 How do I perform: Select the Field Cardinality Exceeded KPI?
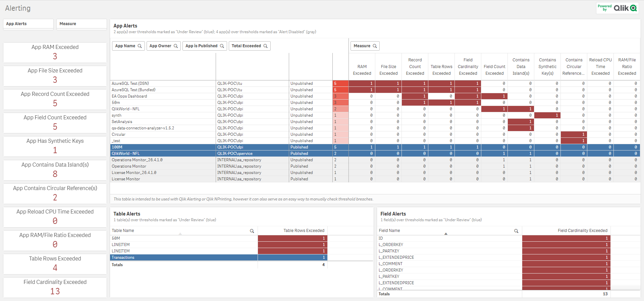pyautogui.click(x=55, y=287)
